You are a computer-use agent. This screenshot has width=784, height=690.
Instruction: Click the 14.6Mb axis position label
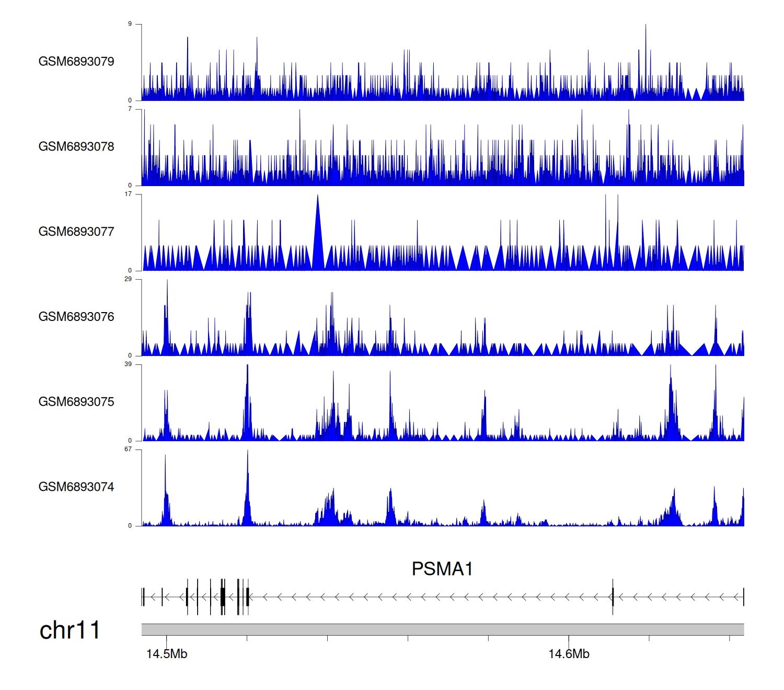tap(569, 654)
